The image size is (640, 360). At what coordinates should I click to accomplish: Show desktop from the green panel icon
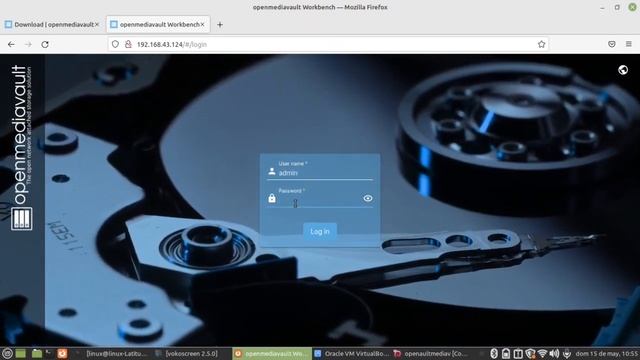tap(21, 353)
